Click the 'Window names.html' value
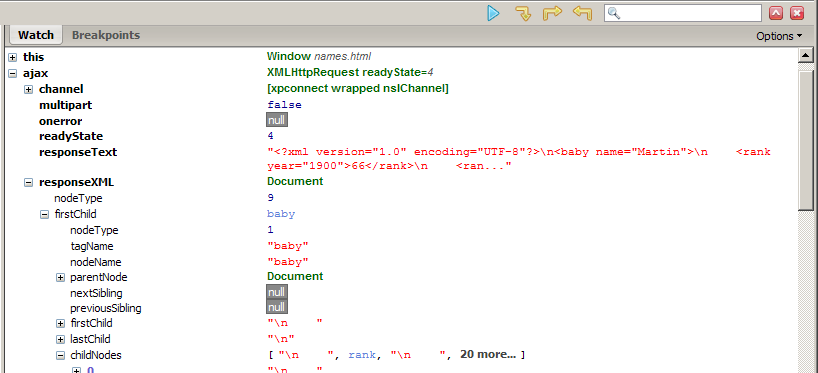This screenshot has height=373, width=818. tap(319, 56)
